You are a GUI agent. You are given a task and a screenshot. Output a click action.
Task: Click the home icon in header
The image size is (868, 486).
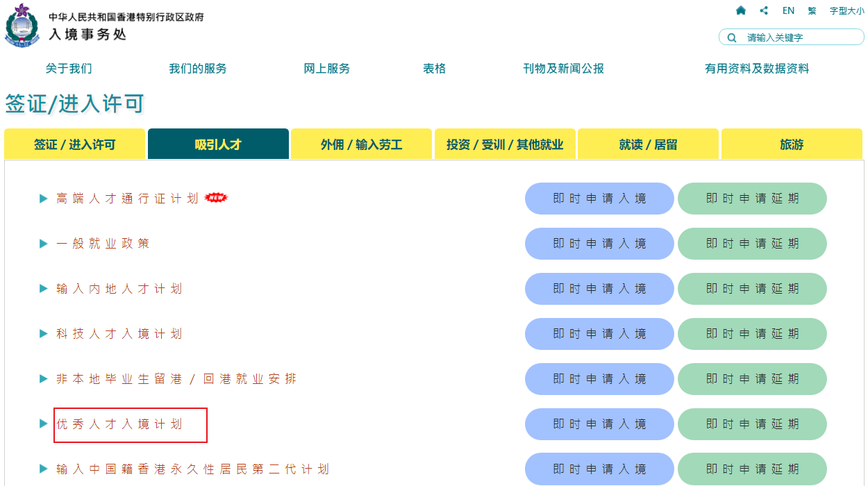tap(741, 10)
